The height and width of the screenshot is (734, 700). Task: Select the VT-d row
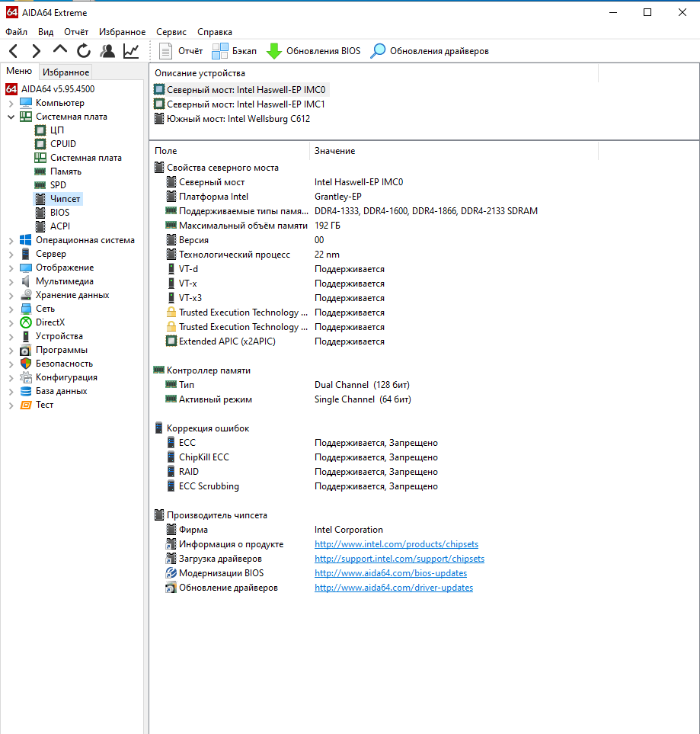click(x=275, y=269)
